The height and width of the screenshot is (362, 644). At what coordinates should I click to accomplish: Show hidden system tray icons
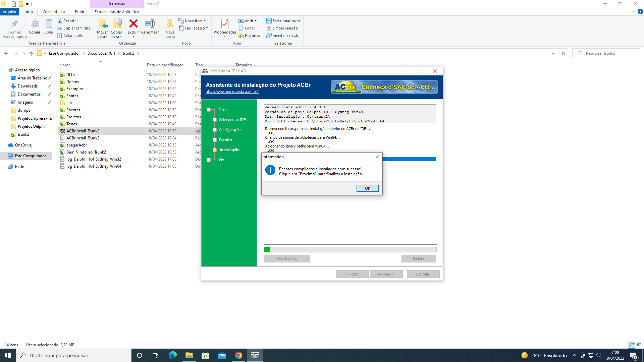[575, 355]
